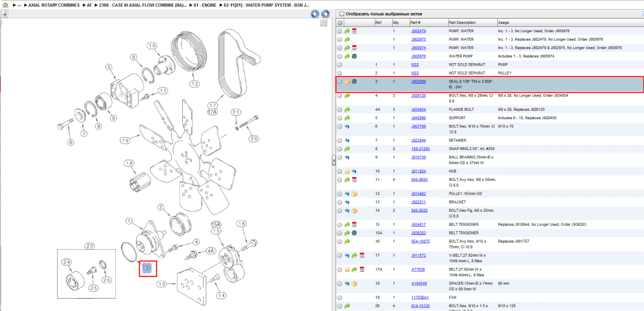Click the box icon on the A184548 spacer row
This screenshot has height=311, width=644.
(354, 283)
